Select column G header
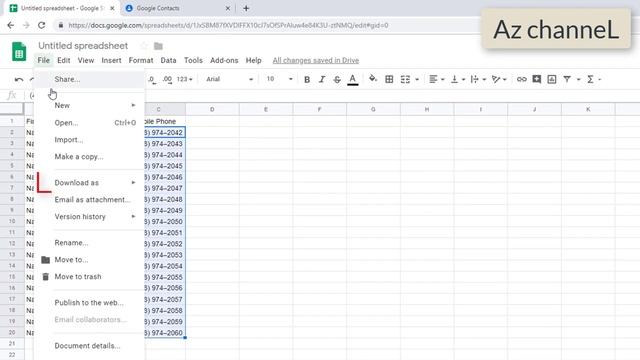Image resolution: width=640 pixels, height=360 pixels. pos(373,109)
